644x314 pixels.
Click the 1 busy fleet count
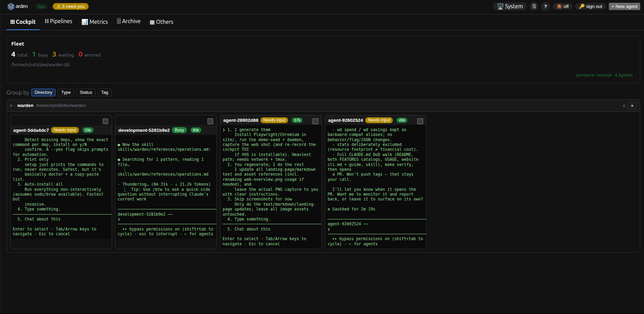pyautogui.click(x=40, y=55)
